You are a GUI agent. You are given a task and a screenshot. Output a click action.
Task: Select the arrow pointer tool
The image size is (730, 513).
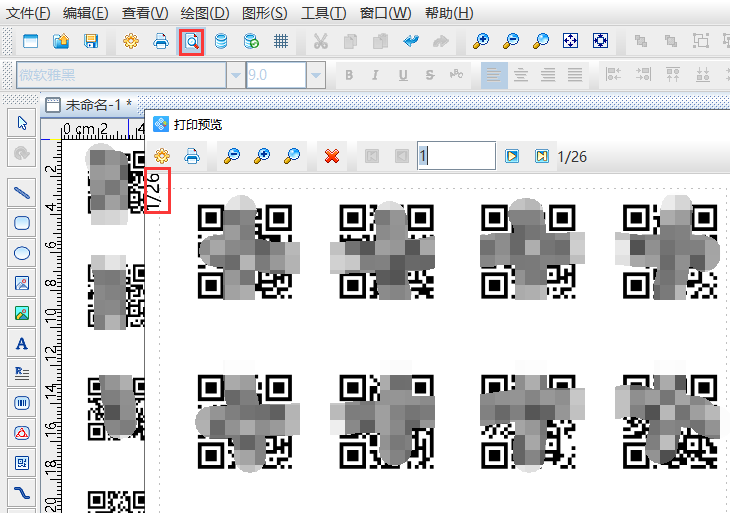(22, 123)
